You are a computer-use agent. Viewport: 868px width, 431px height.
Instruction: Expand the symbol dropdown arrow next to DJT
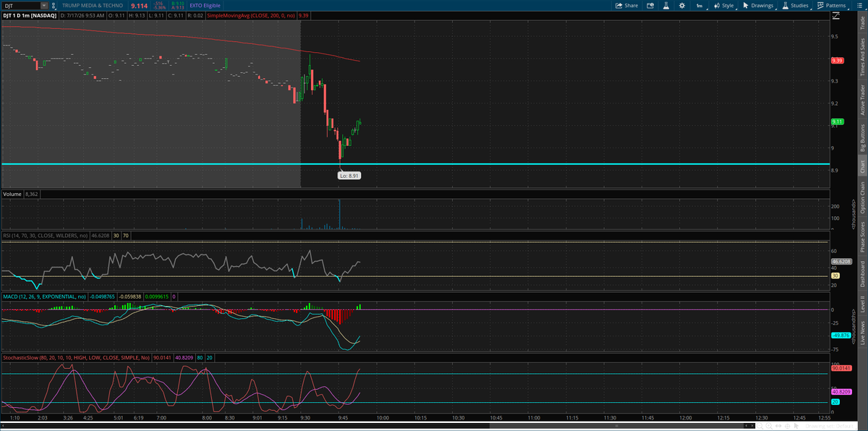coord(43,6)
